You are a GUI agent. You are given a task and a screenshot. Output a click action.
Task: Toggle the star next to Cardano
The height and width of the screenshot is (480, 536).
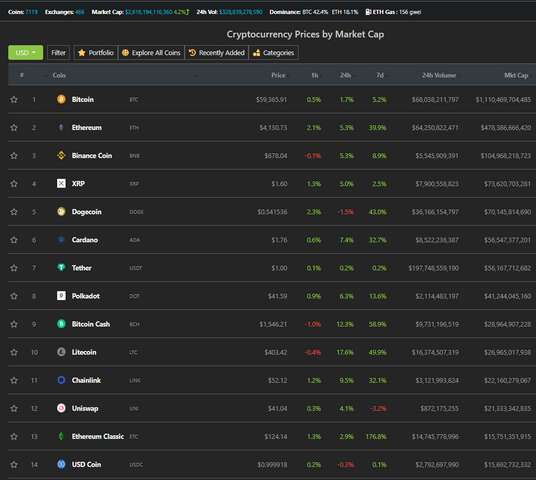pos(14,240)
